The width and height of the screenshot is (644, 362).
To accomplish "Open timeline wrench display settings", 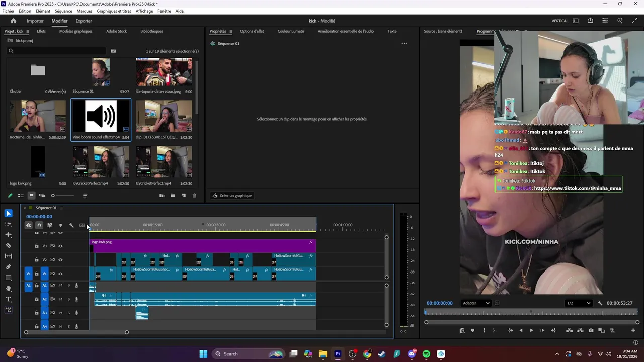I will [71, 225].
